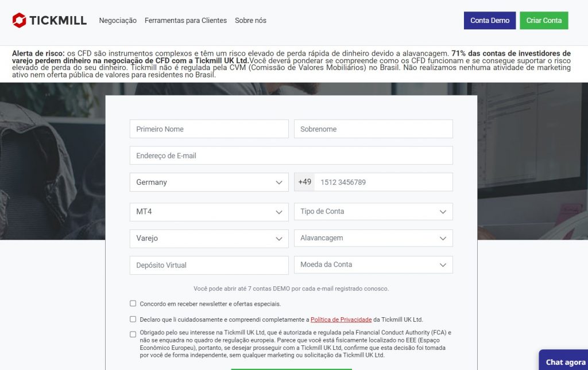
Task: Open the Tipo de Conta dropdown
Action: coord(373,212)
